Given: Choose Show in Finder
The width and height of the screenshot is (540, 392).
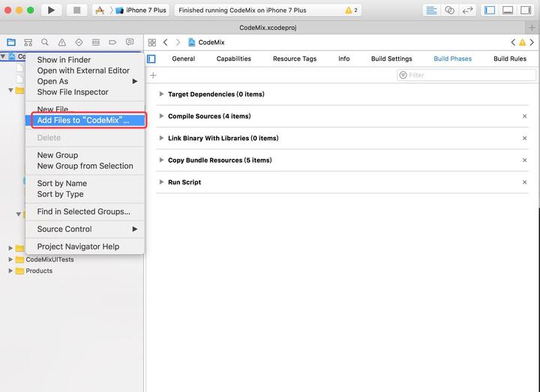Looking at the screenshot, I should [85, 60].
